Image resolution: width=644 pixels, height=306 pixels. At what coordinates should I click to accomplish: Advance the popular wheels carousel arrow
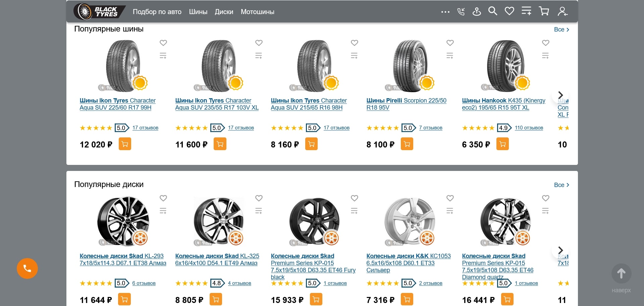click(560, 250)
